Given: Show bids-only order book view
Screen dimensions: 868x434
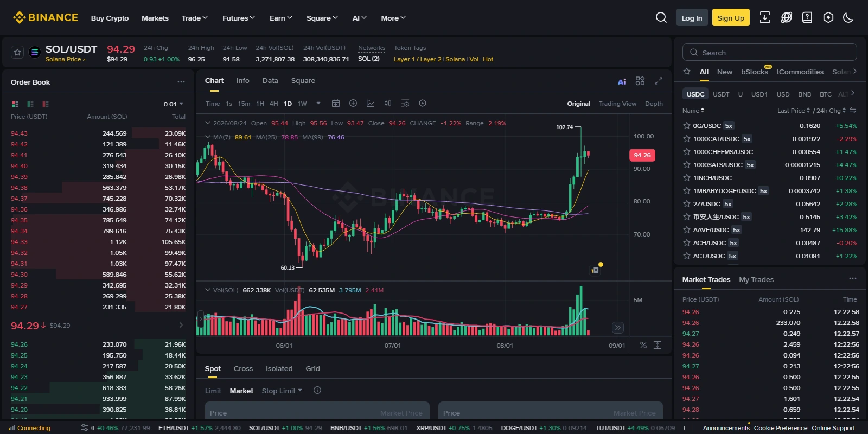Looking at the screenshot, I should point(30,104).
